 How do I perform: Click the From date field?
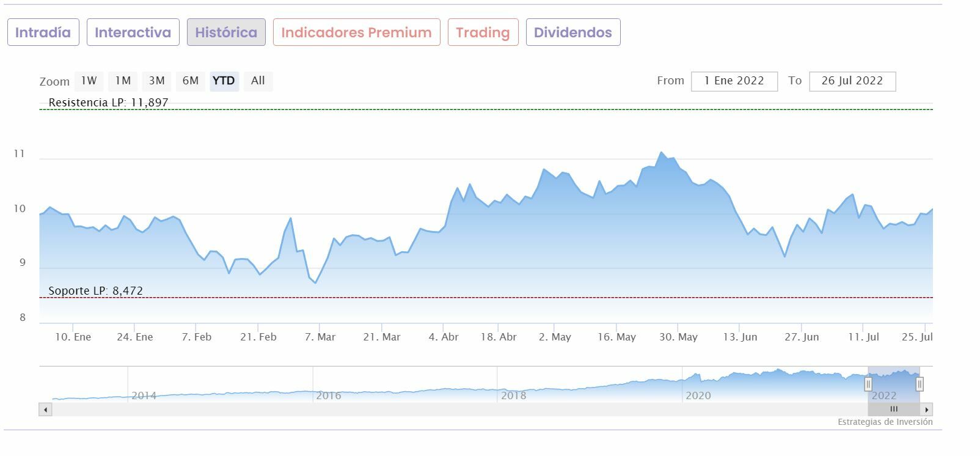pyautogui.click(x=734, y=81)
